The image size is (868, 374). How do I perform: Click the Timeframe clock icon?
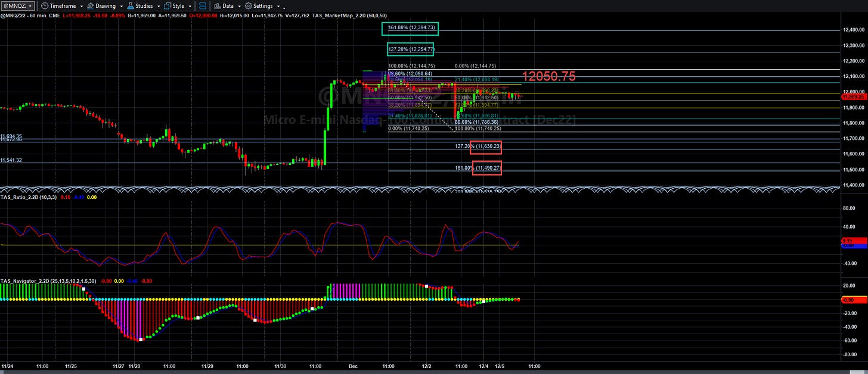pyautogui.click(x=45, y=6)
